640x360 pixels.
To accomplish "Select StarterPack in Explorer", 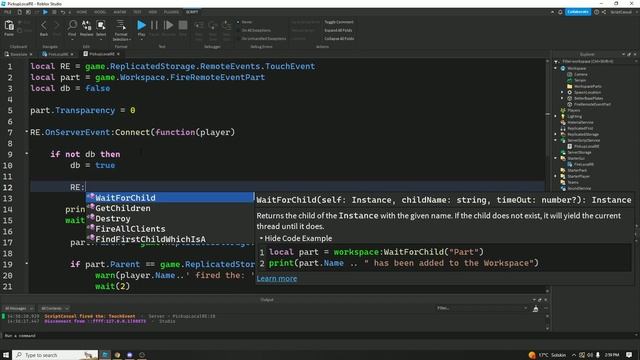I will tap(577, 170).
